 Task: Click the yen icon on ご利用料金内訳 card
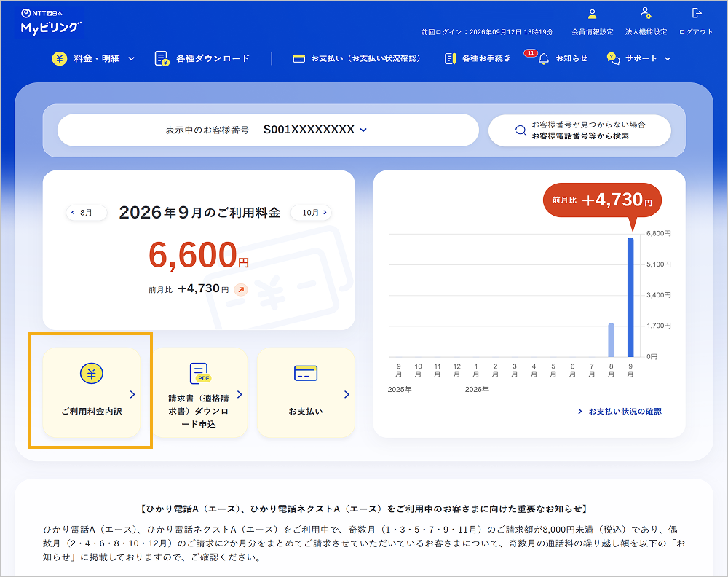click(x=92, y=374)
